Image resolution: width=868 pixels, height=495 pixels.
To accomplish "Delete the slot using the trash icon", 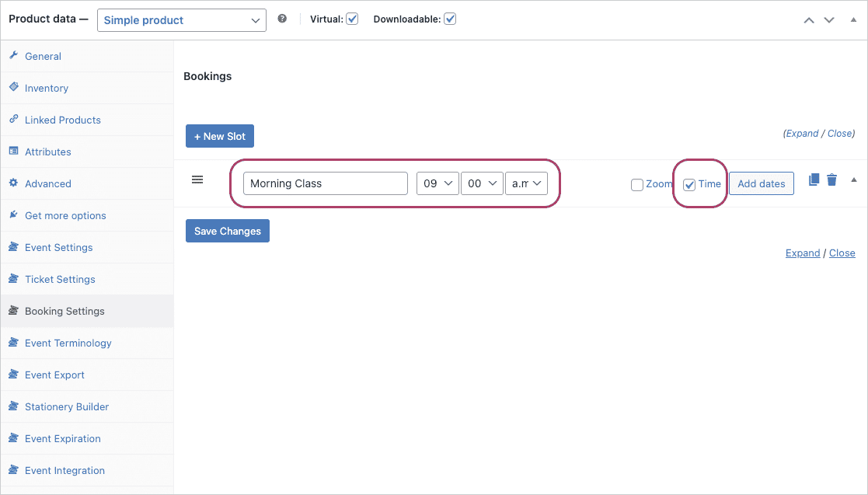I will coord(831,179).
